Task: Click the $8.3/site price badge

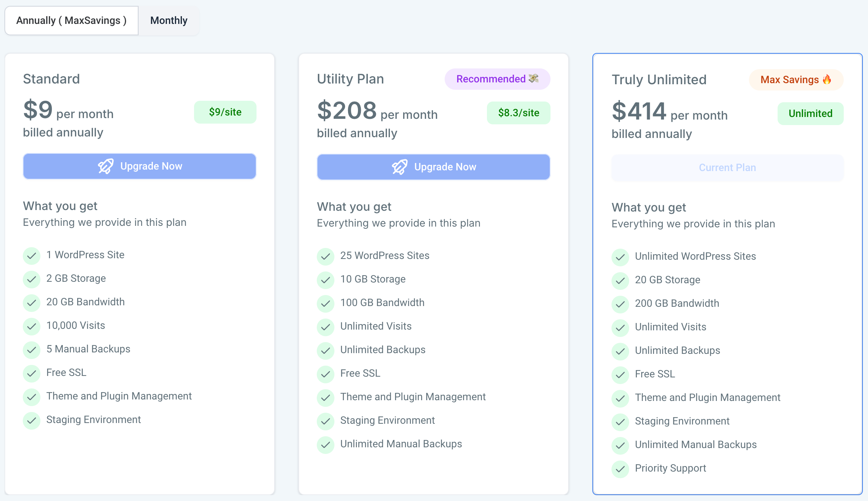Action: 518,113
